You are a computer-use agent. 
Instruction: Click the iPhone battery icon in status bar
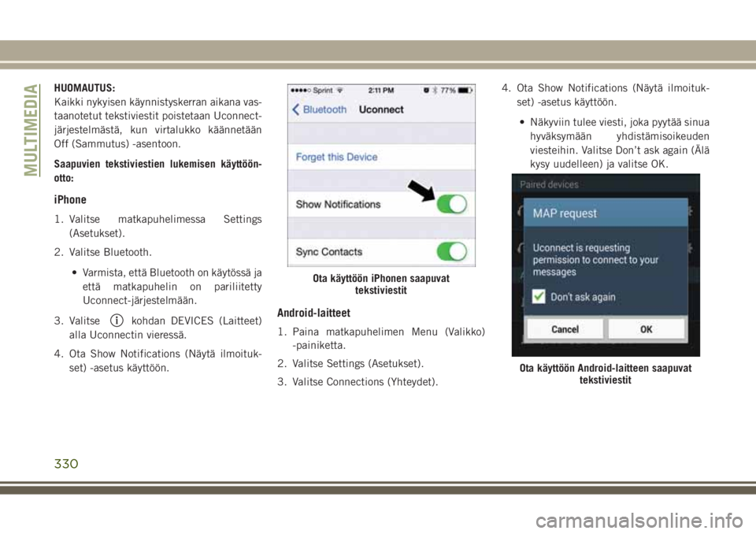tap(465, 91)
